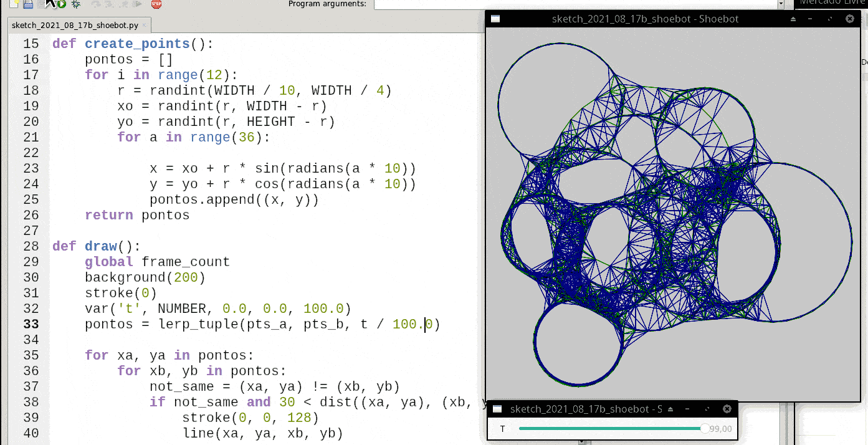
Task: Stop the running program via STOP icon
Action: tap(156, 4)
